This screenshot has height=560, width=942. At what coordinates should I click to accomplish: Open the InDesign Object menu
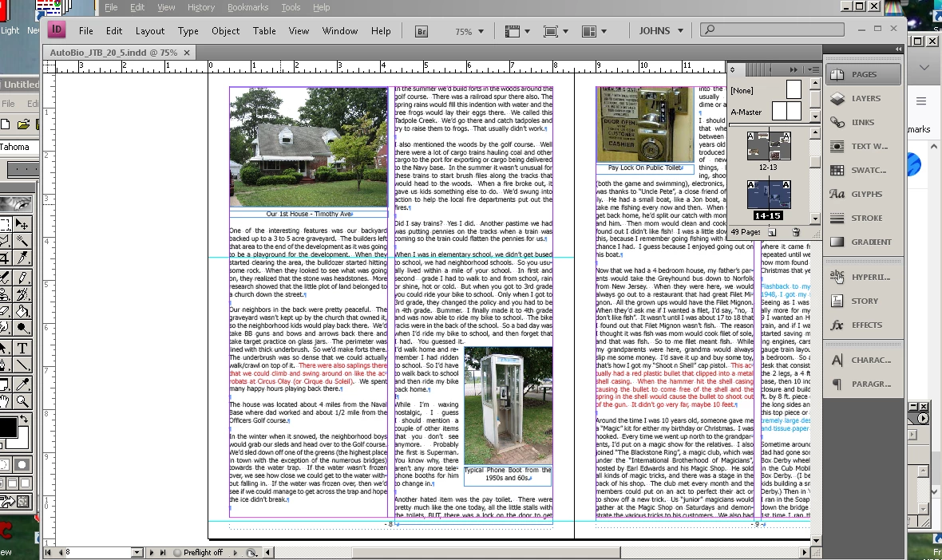tap(225, 30)
